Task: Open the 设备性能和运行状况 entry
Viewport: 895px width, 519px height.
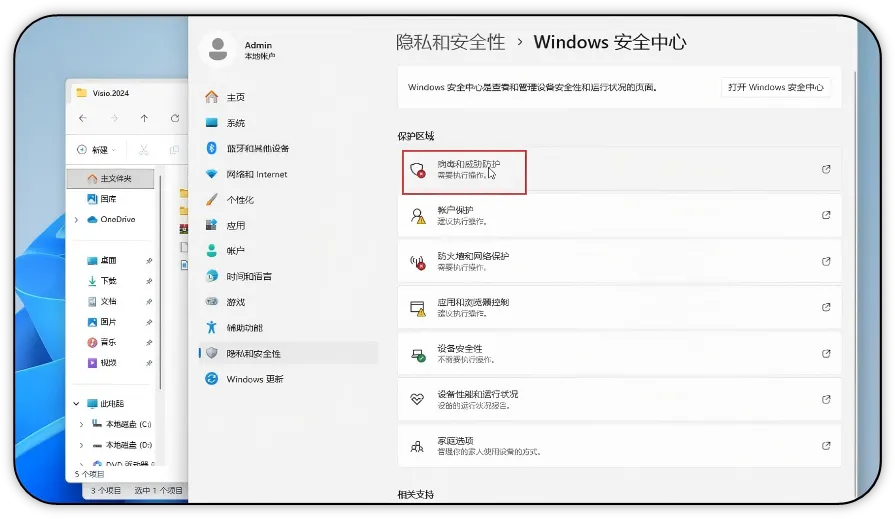Action: 619,400
